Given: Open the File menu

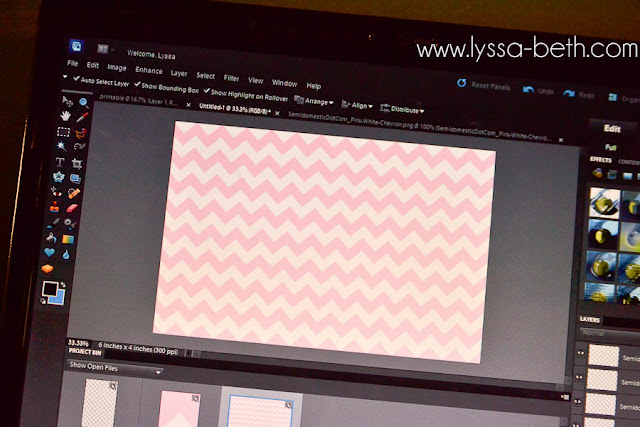Looking at the screenshot, I should [x=73, y=63].
